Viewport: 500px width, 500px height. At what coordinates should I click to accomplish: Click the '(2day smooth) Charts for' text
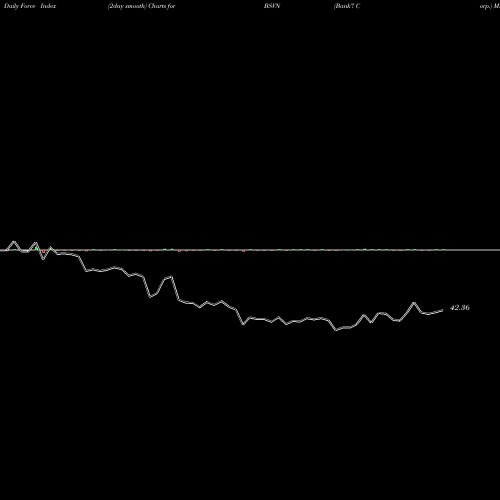(142, 6)
